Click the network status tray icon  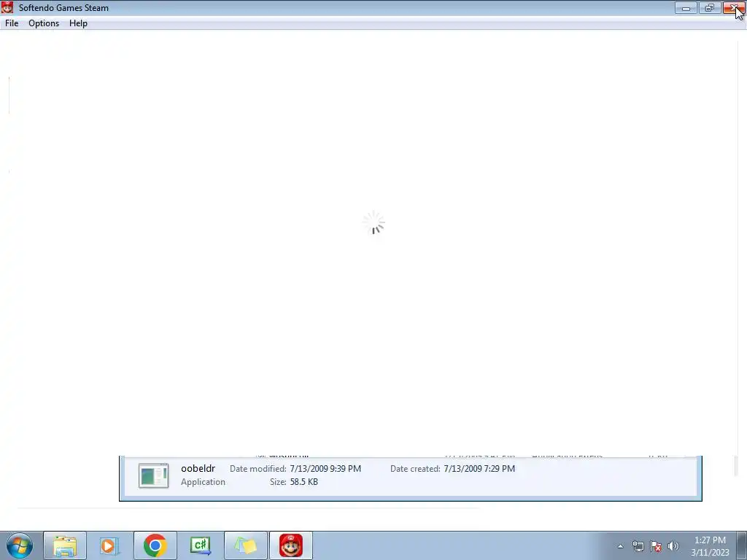(638, 546)
